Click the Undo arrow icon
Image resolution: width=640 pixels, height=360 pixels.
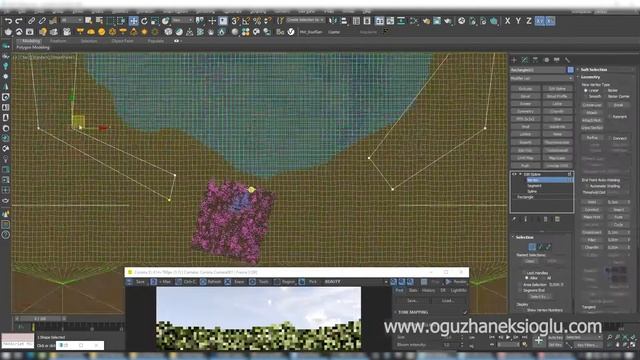click(x=8, y=20)
